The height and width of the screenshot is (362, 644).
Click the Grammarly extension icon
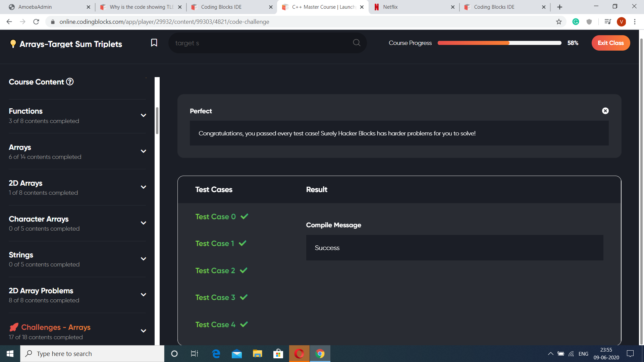[576, 22]
